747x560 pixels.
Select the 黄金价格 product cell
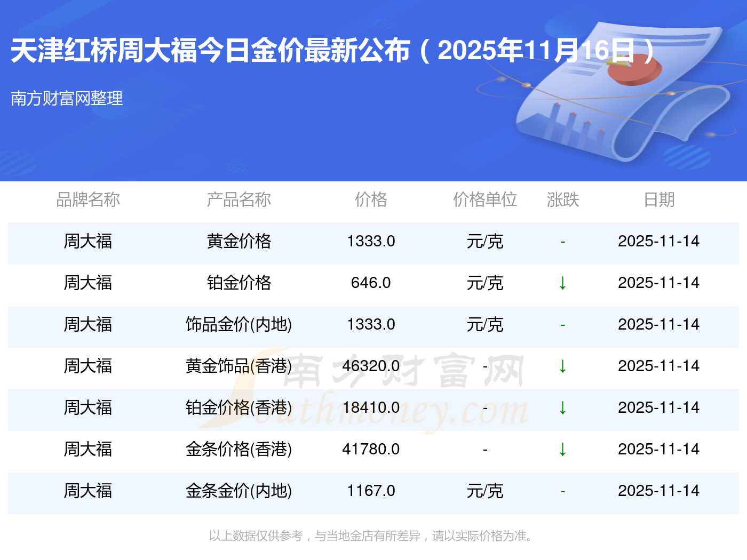(x=239, y=241)
